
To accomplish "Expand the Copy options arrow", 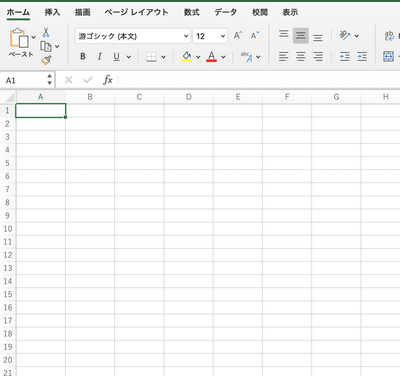I will click(x=57, y=46).
